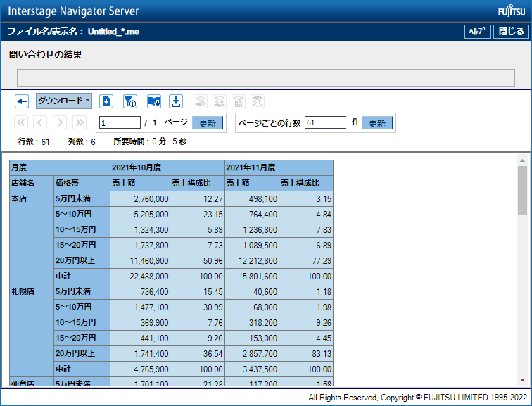Click 売上額 header under 2021年10月度
532x406 pixels.
pyautogui.click(x=140, y=183)
